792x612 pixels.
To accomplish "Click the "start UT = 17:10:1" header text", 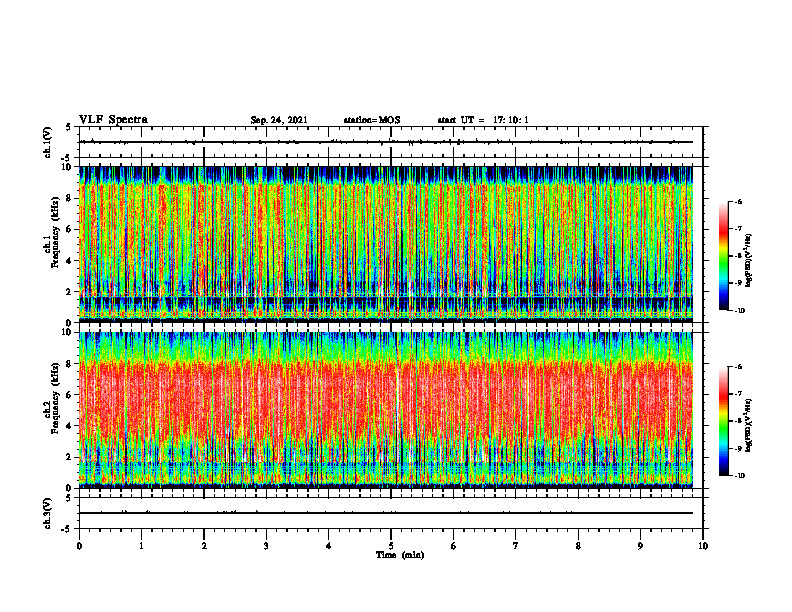I will (483, 120).
